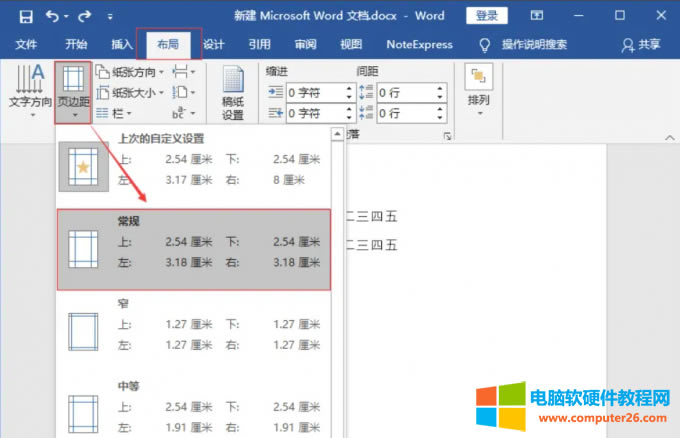Viewport: 680px width, 438px height.
Task: Click the 登录 sign-in button
Action: (487, 16)
